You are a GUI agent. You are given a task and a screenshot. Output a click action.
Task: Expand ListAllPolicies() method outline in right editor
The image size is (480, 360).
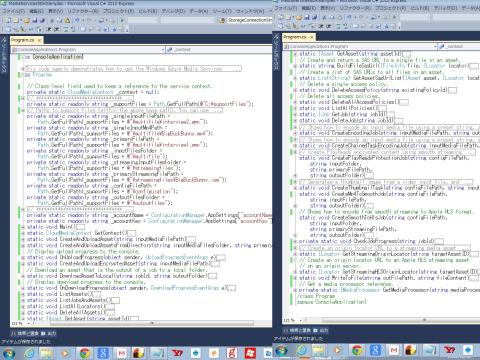click(x=295, y=108)
